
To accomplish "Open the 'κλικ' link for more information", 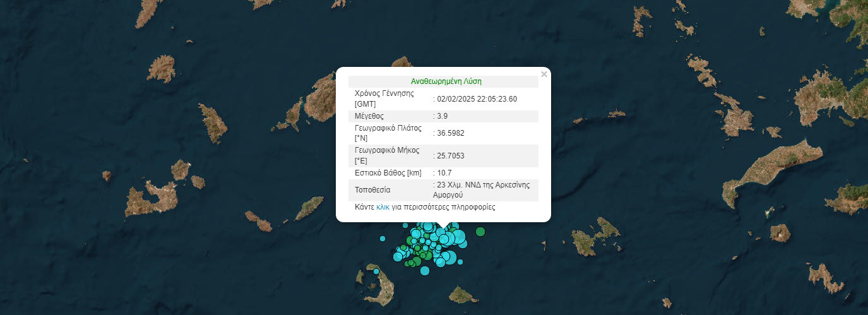I will [383, 207].
